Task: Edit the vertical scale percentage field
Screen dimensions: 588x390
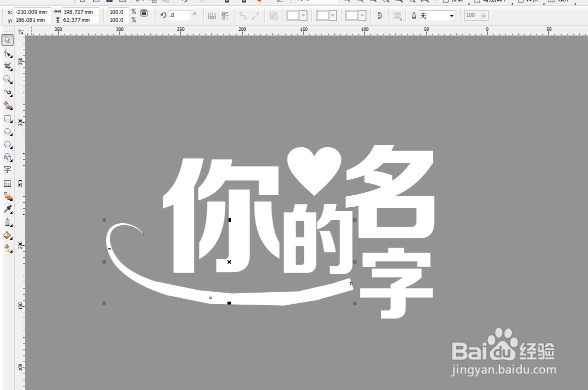Action: 118,20
